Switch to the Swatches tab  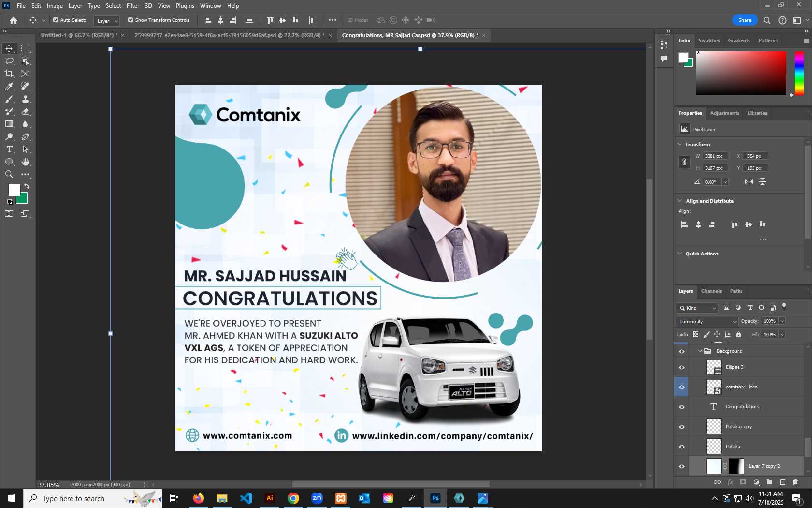tap(709, 41)
